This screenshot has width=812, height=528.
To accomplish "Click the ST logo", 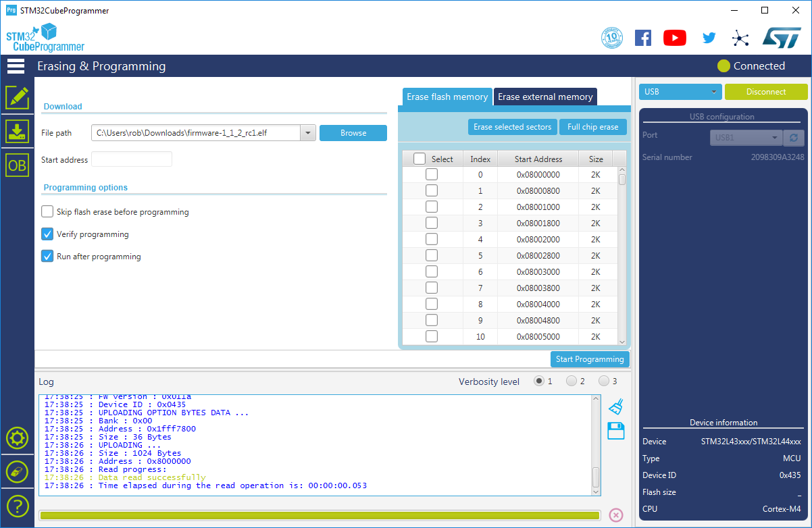I will pos(782,38).
